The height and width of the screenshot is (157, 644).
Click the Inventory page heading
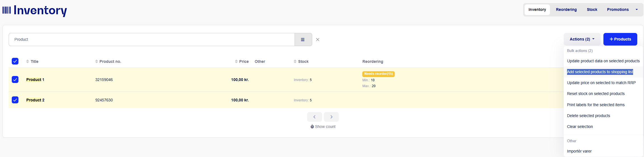point(40,10)
